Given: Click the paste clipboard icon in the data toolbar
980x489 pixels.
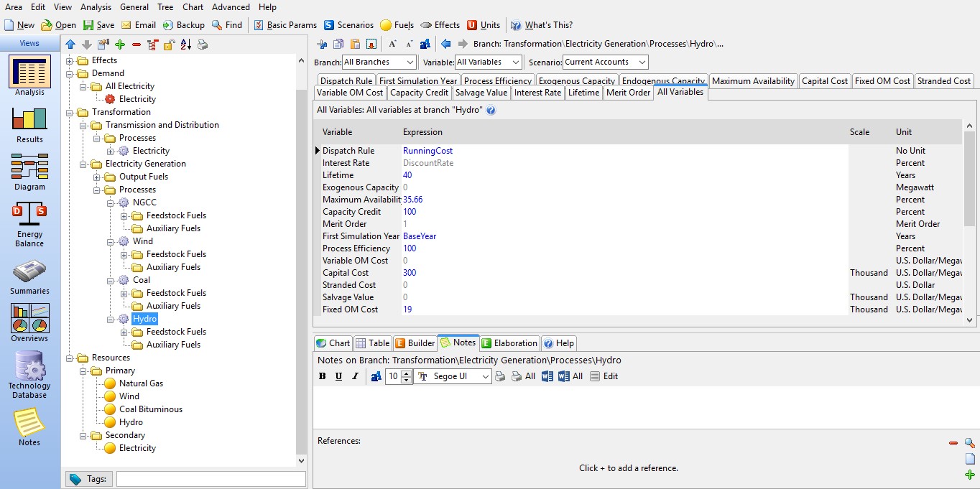Looking at the screenshot, I should click(x=355, y=44).
